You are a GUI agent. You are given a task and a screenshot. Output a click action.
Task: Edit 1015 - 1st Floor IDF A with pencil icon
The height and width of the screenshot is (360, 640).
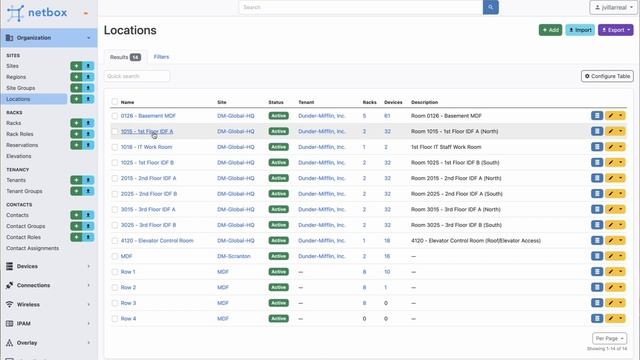(x=611, y=131)
